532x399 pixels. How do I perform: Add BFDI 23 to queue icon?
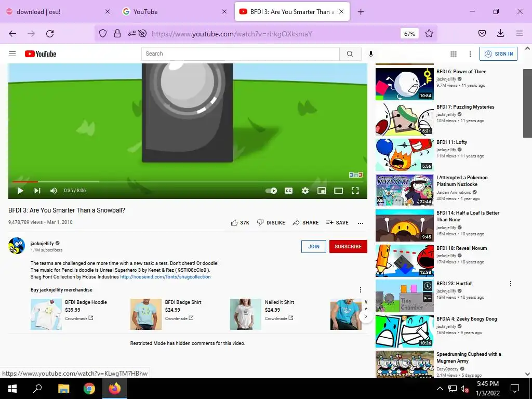click(428, 298)
